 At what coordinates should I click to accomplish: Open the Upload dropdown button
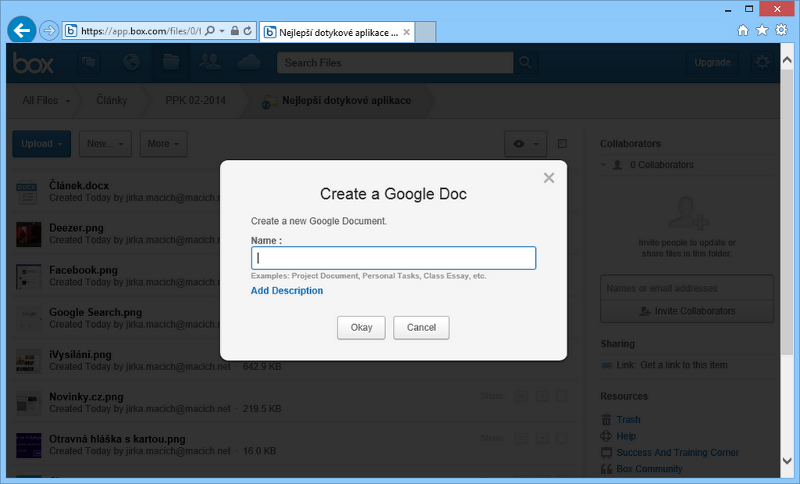click(x=41, y=144)
